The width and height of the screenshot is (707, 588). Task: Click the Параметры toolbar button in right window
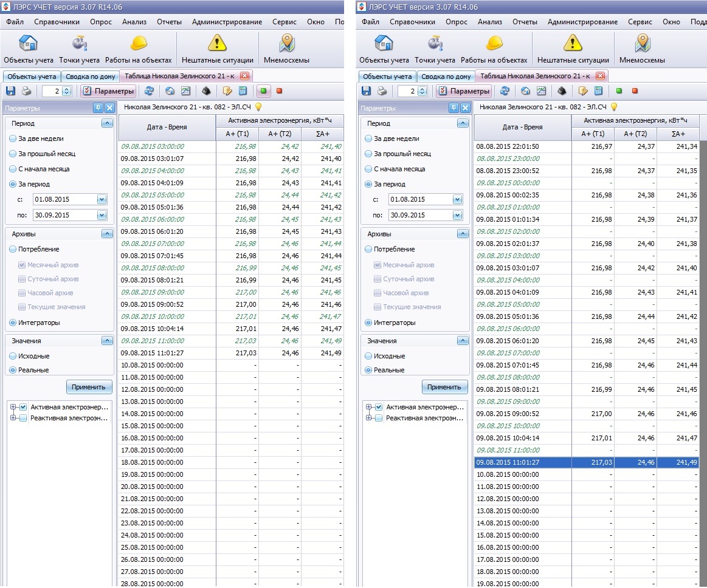(x=464, y=91)
